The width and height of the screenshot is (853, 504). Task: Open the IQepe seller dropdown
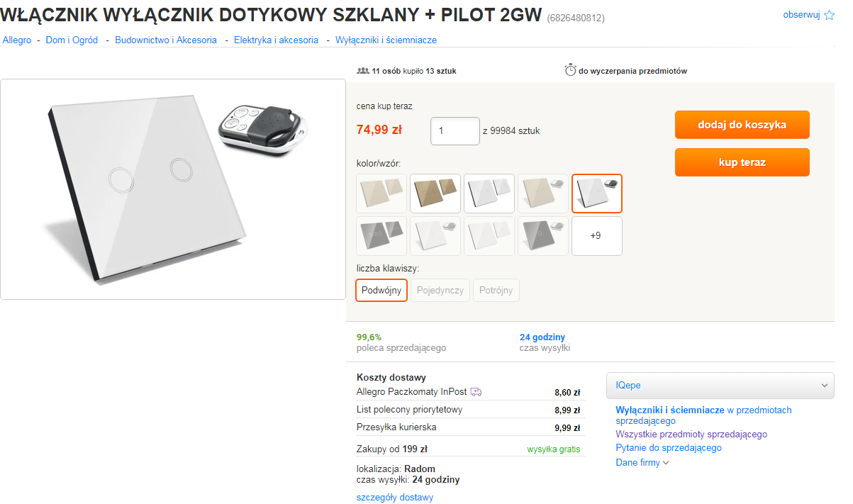click(x=720, y=386)
